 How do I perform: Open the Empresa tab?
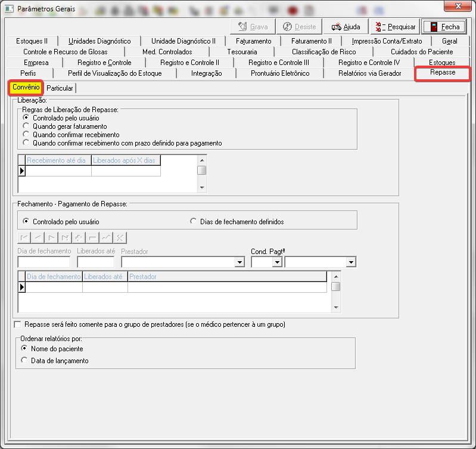(36, 63)
